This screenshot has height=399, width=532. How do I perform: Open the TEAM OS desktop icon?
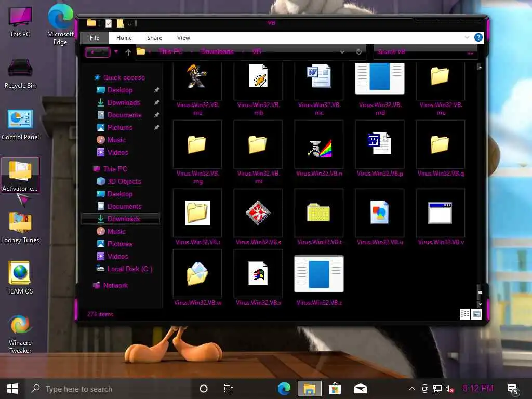(20, 277)
